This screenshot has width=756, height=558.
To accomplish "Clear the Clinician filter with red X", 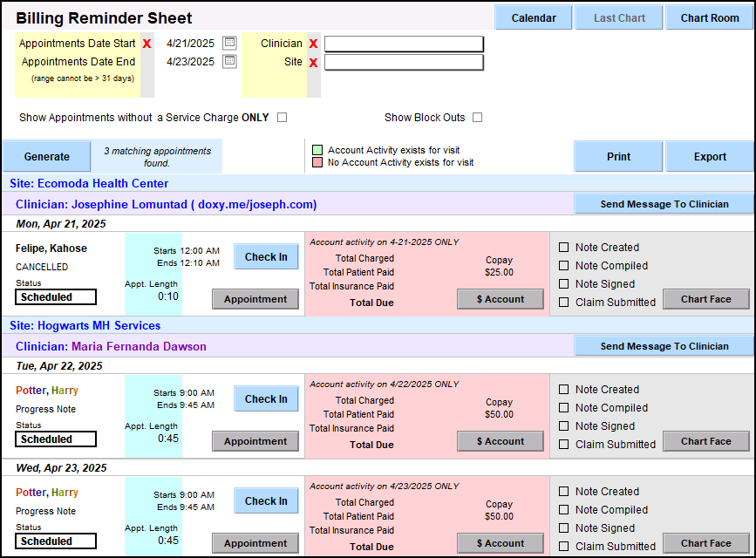I will [x=313, y=44].
